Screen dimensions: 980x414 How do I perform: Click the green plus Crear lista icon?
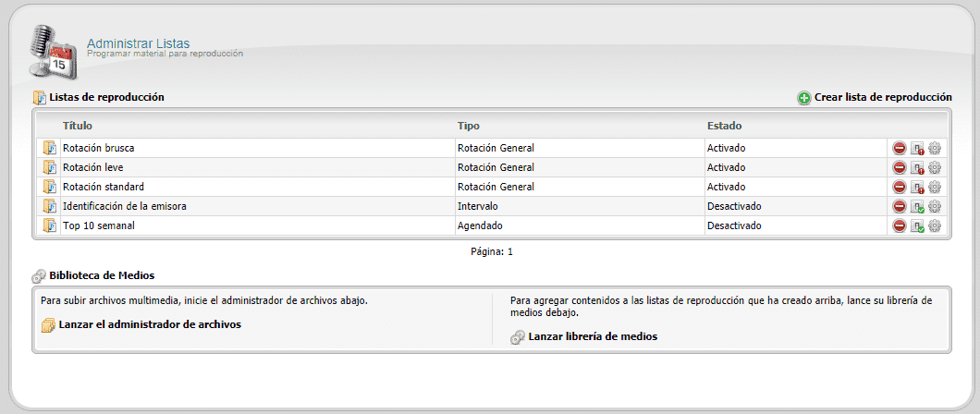pyautogui.click(x=803, y=98)
